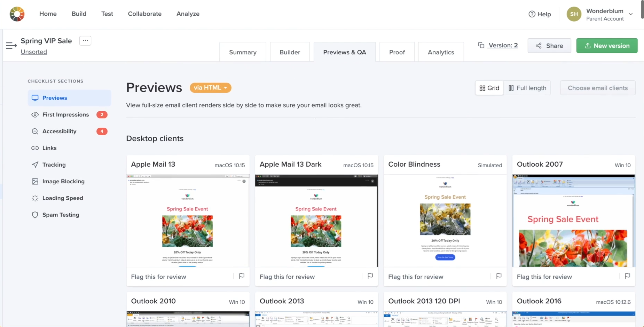The width and height of the screenshot is (644, 327).
Task: Open the ellipsis menu beside Spring VIP Sale
Action: click(85, 41)
